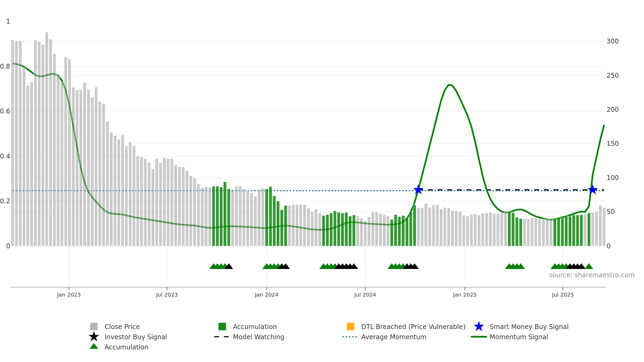Image resolution: width=644 pixels, height=362 pixels.
Task: Click the gray Close Price legend swatch
Action: [94, 327]
